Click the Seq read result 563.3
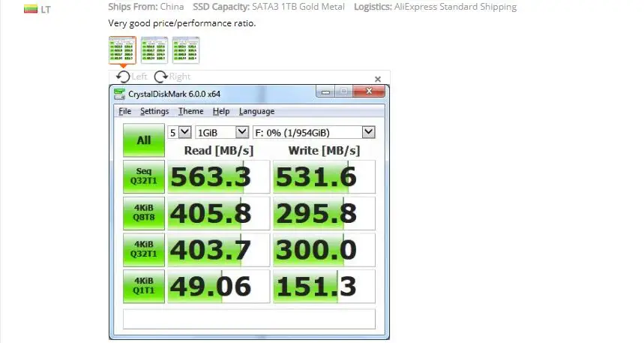Image resolution: width=644 pixels, height=343 pixels. [x=218, y=177]
